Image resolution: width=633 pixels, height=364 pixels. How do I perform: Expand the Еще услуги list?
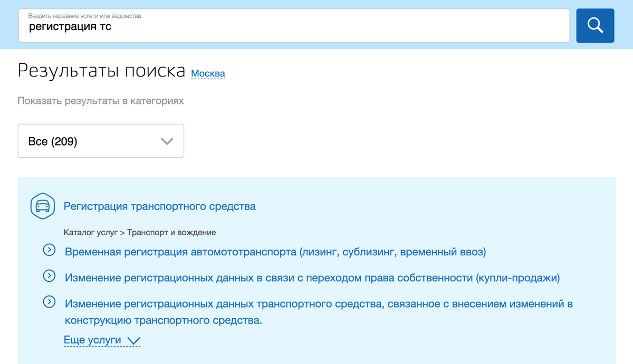(x=93, y=340)
